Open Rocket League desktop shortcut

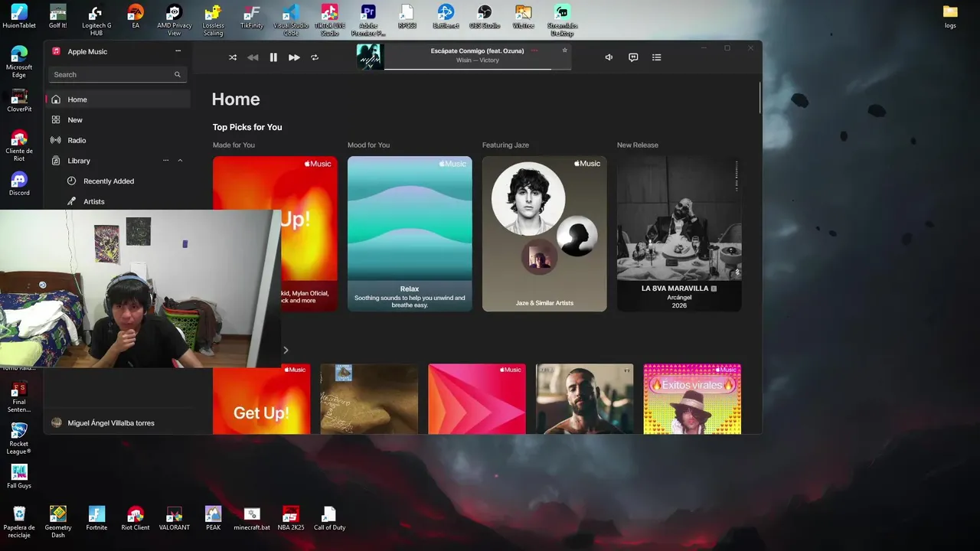click(19, 439)
